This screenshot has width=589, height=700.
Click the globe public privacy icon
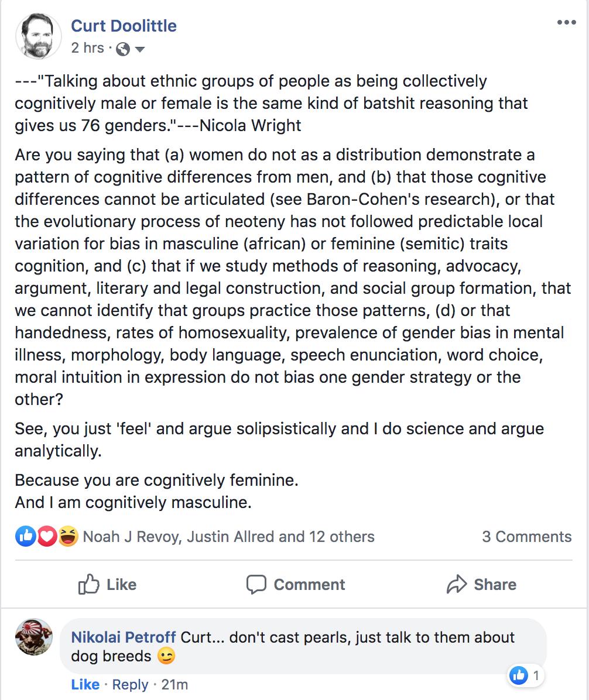click(123, 49)
